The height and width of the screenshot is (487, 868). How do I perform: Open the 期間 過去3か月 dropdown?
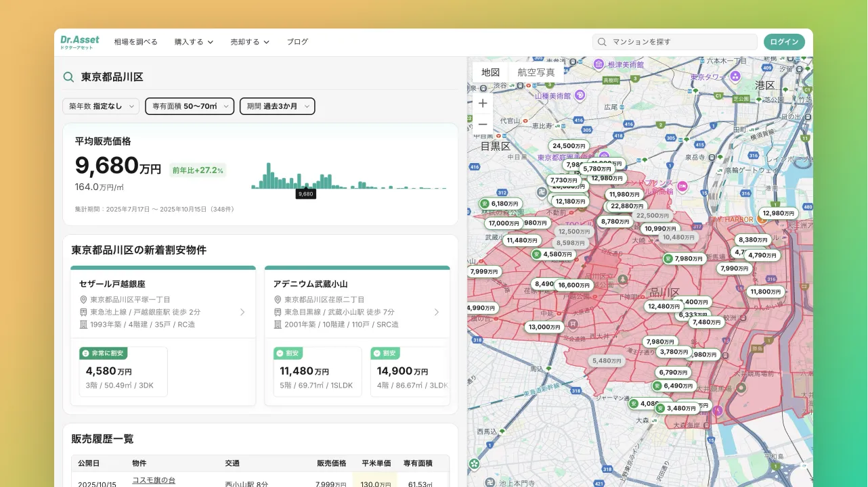[277, 106]
